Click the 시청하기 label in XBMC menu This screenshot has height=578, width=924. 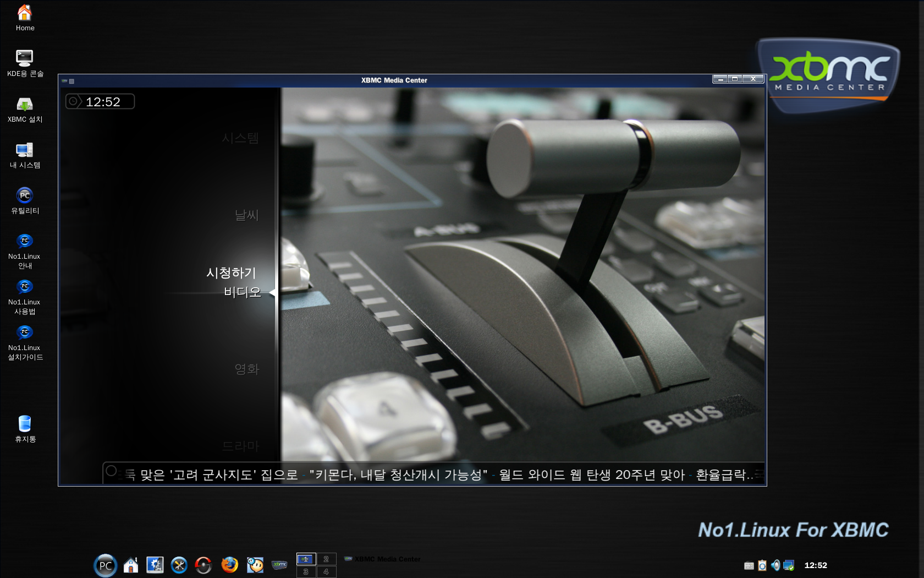tap(232, 273)
